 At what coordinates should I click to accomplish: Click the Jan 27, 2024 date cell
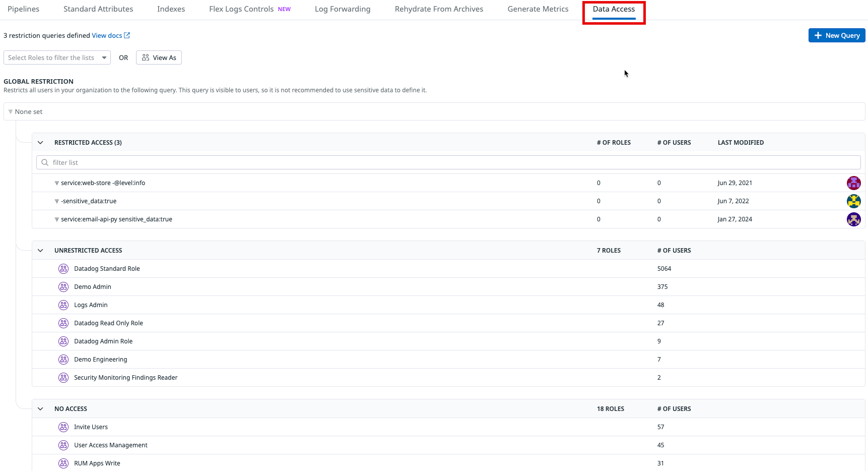(x=735, y=219)
